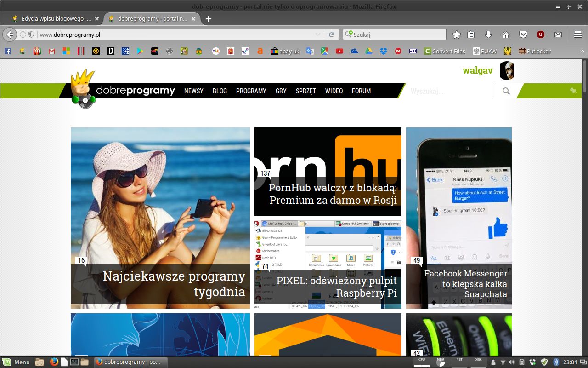
Task: Open the MEGA bookmark icon
Action: click(x=398, y=51)
